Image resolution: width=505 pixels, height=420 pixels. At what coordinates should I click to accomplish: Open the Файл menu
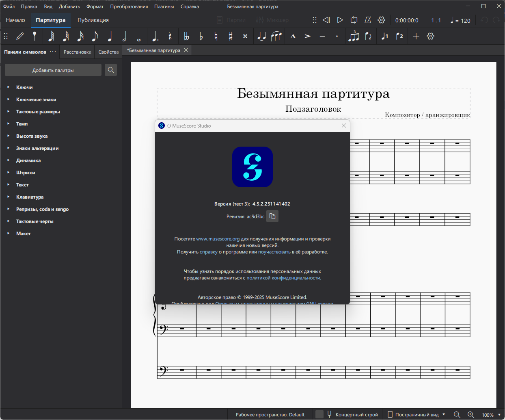click(x=9, y=6)
